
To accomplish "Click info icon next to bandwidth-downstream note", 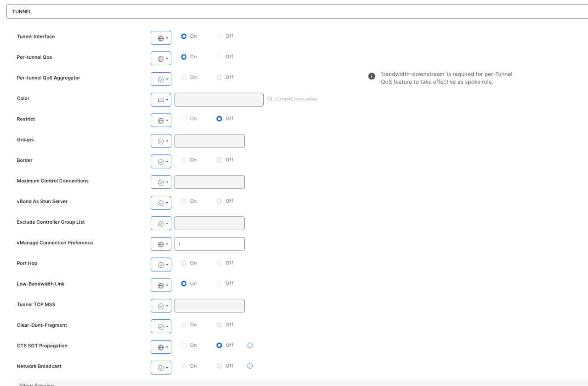I will 372,76.
